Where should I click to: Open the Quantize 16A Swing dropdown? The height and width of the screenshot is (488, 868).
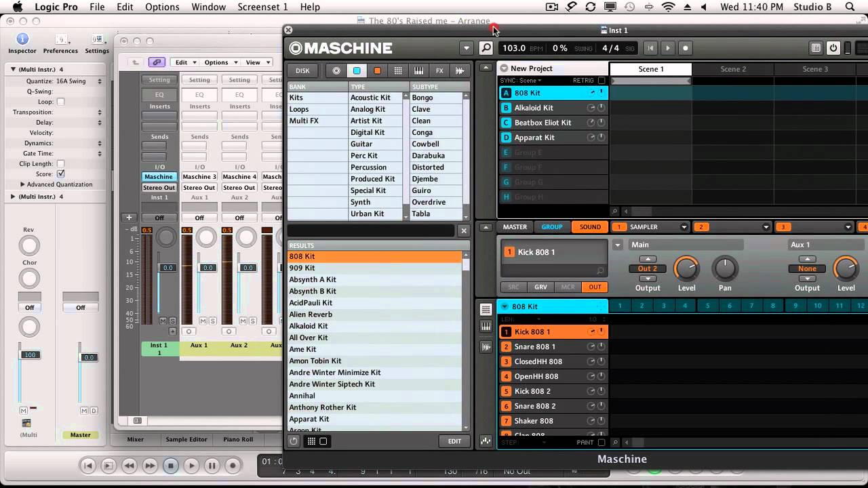pyautogui.click(x=79, y=81)
